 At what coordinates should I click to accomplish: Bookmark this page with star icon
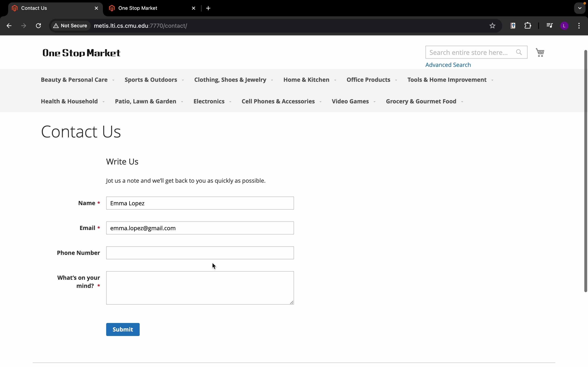(492, 26)
